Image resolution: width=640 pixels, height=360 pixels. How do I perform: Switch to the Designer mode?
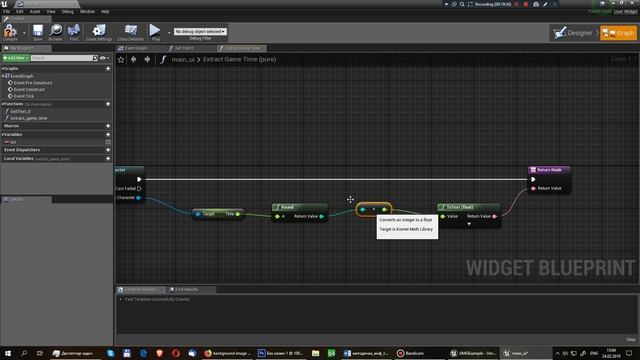574,33
